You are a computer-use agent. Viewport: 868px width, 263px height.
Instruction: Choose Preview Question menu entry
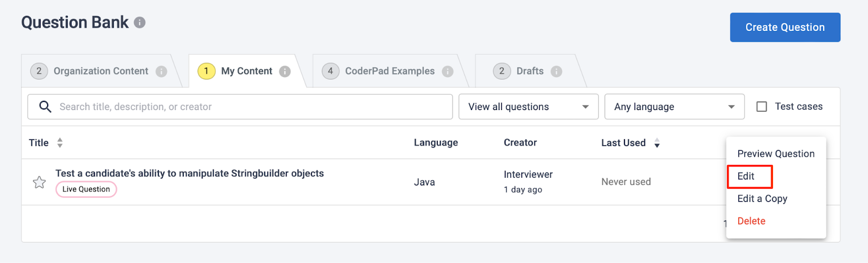tap(776, 154)
